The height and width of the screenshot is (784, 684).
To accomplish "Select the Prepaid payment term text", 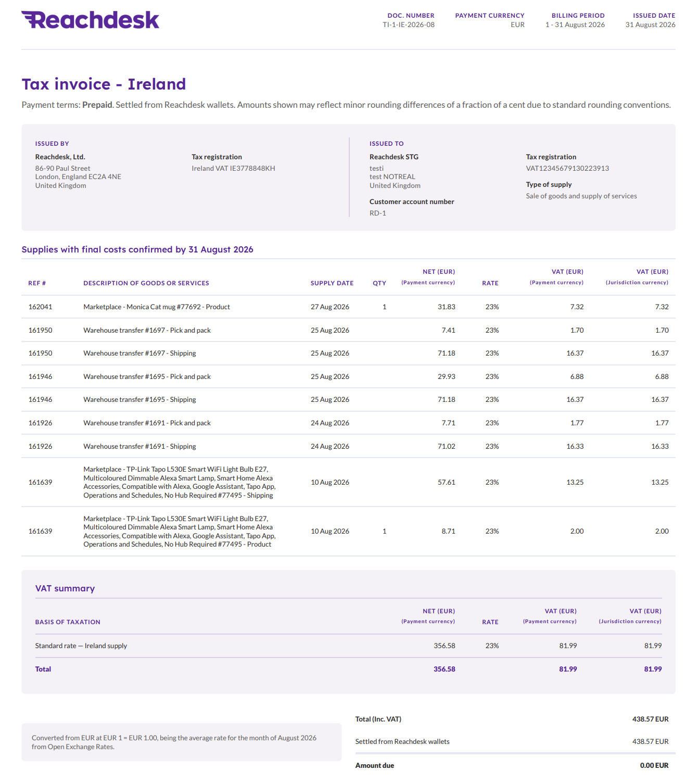I will point(97,105).
